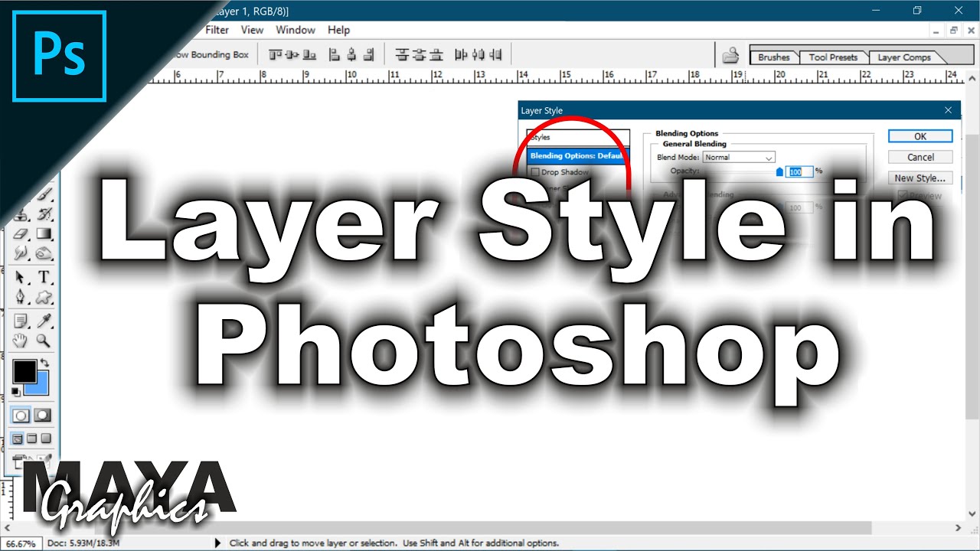The width and height of the screenshot is (980, 551).
Task: Switch to Standard Mode editing
Action: coord(20,416)
